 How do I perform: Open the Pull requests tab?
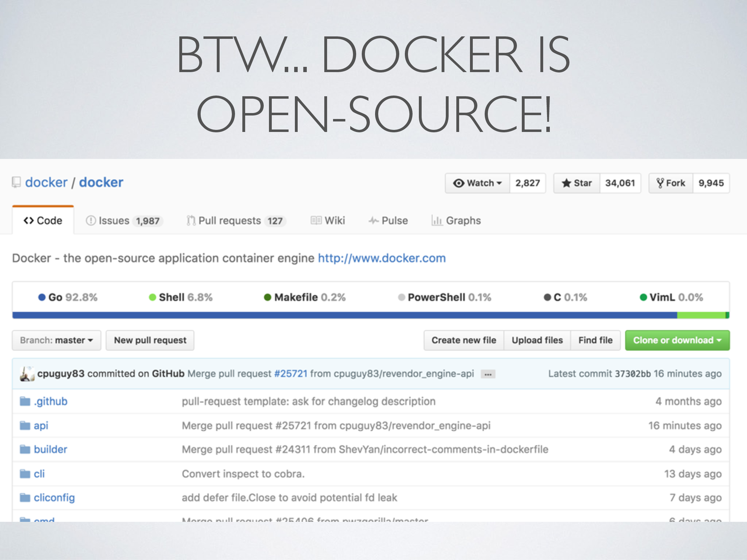tap(236, 220)
